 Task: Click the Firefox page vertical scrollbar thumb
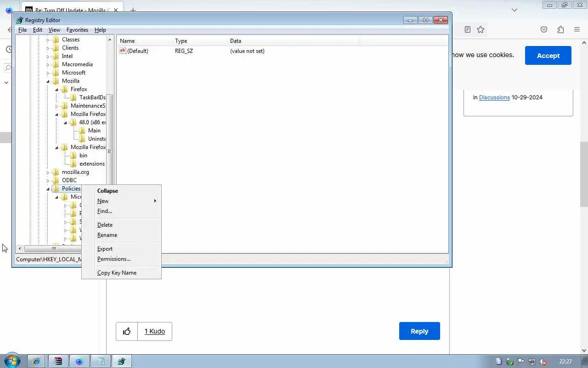pyautogui.click(x=584, y=174)
